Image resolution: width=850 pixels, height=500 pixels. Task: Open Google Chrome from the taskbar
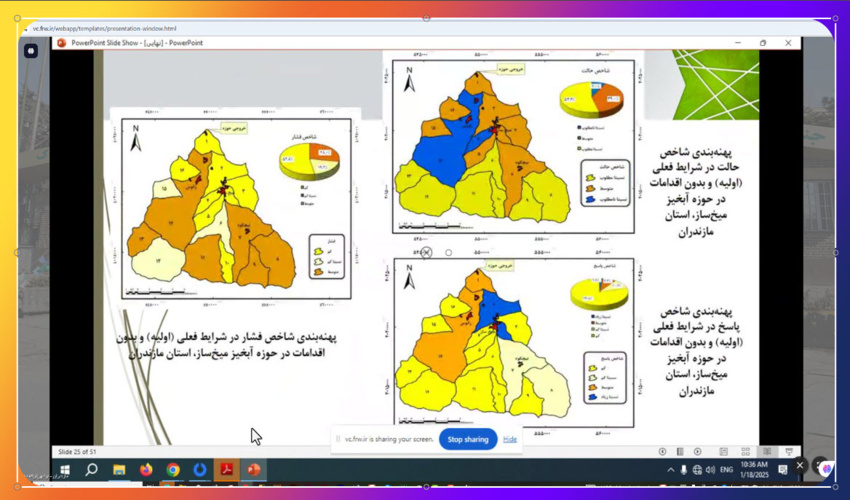[x=173, y=470]
